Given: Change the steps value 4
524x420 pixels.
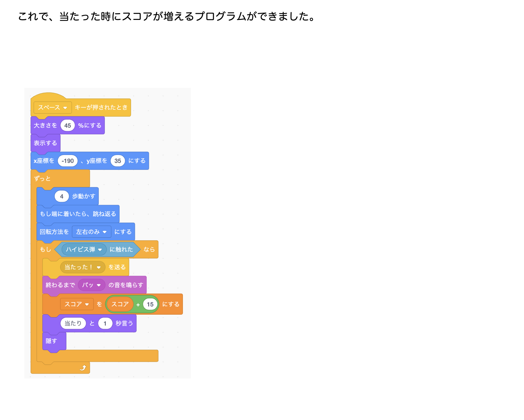Looking at the screenshot, I should coord(62,196).
